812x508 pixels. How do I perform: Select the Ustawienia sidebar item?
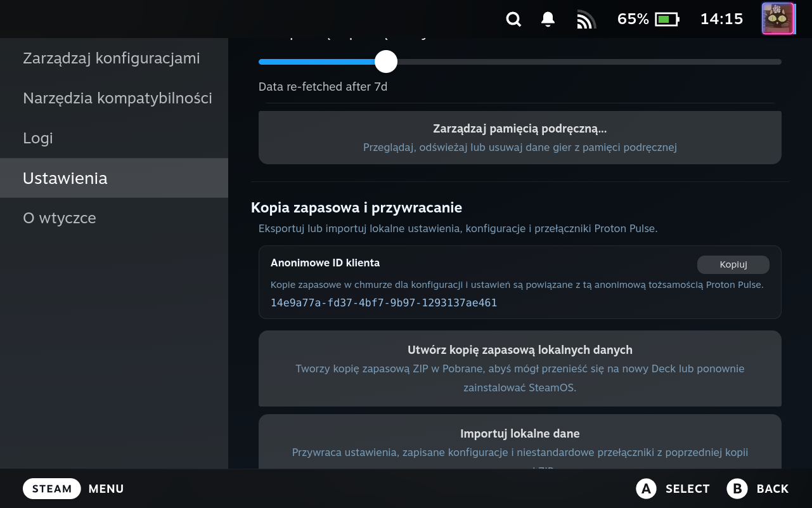114,178
